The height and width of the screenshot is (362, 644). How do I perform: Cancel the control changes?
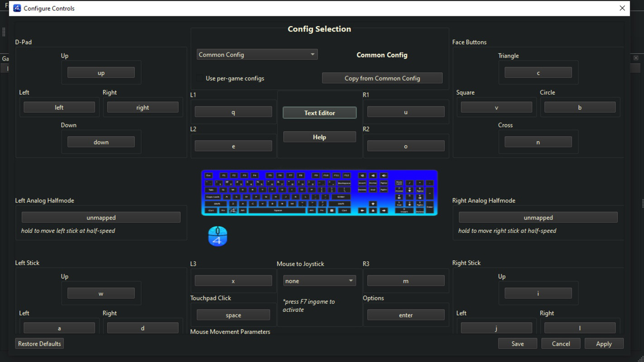pyautogui.click(x=561, y=344)
